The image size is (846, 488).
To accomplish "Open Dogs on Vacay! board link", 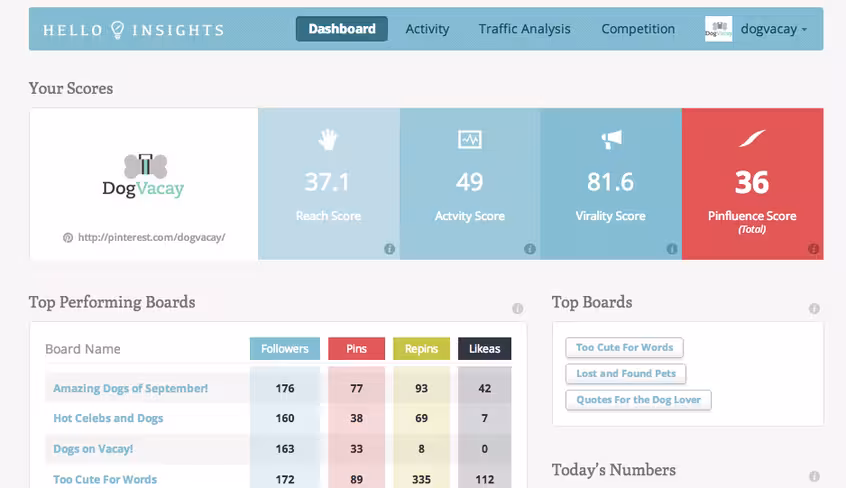I will [x=93, y=449].
